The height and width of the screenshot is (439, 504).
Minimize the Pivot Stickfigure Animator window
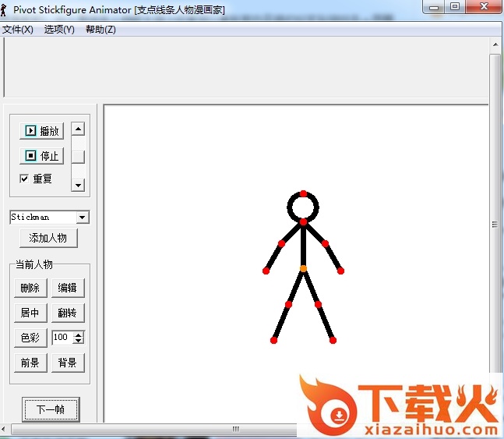pos(434,7)
